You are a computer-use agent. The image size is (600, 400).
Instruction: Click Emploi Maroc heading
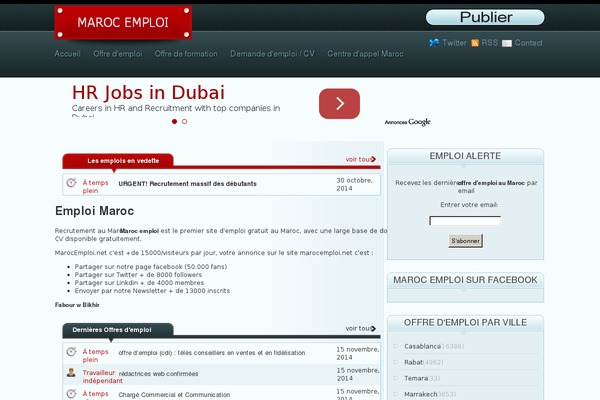[x=95, y=211]
